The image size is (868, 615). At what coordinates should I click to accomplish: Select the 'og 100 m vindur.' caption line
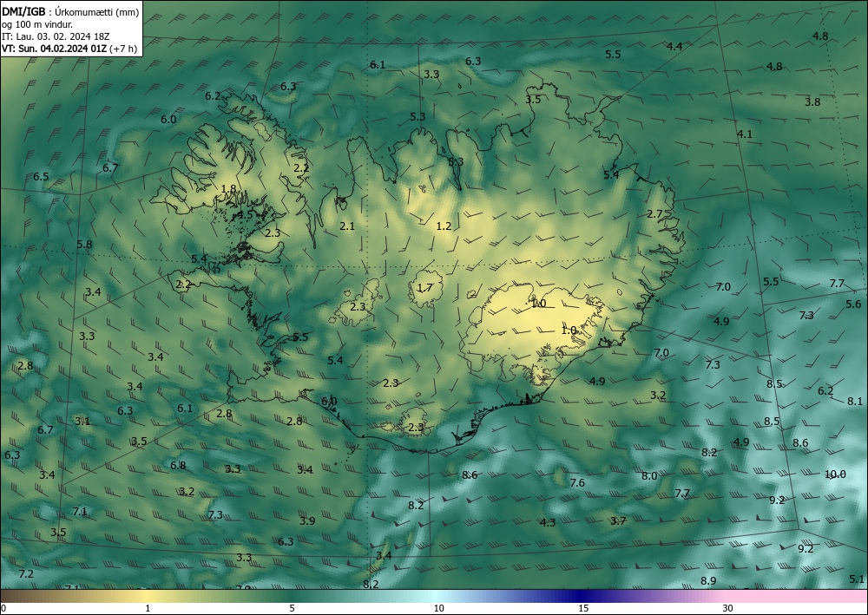pyautogui.click(x=37, y=23)
